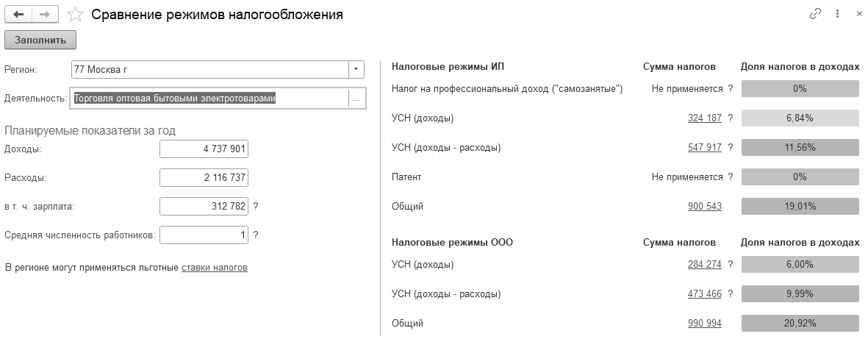
Task: Open IP Общий tax amount 900 543
Action: 704,207
